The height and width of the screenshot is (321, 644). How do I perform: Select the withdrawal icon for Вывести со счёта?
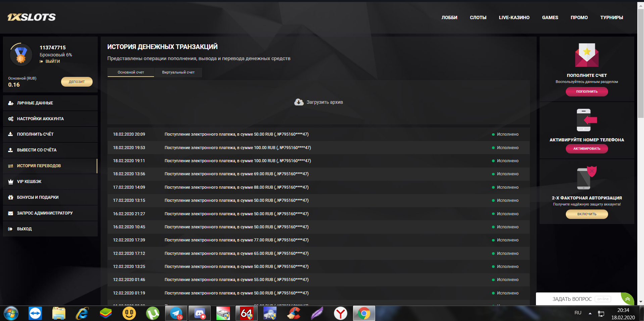10,150
